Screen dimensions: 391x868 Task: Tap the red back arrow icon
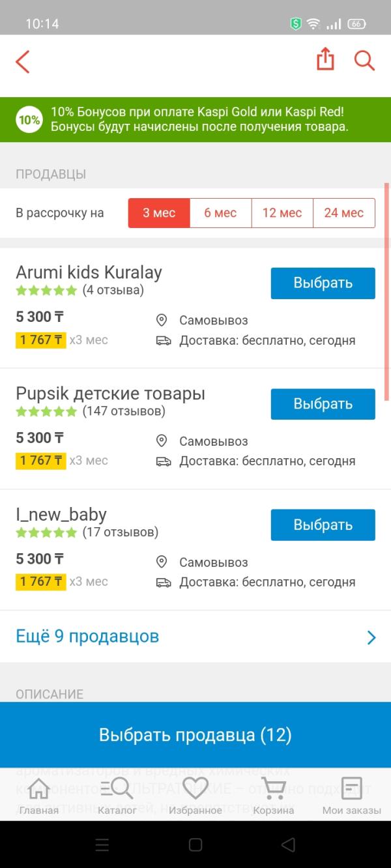coord(23,61)
